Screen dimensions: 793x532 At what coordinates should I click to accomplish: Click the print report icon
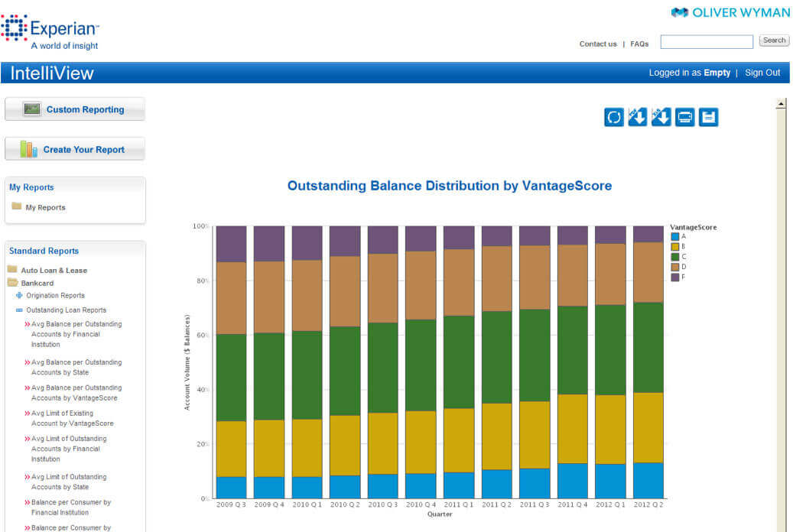click(x=685, y=117)
